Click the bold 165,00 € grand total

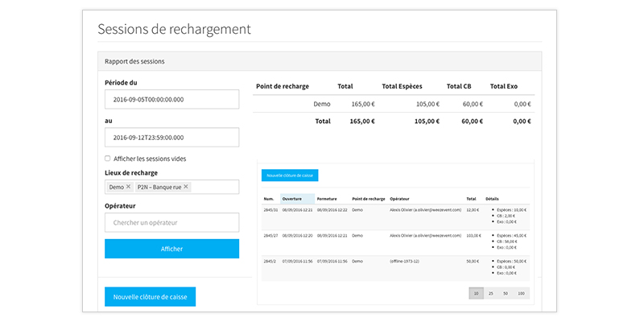pos(363,122)
